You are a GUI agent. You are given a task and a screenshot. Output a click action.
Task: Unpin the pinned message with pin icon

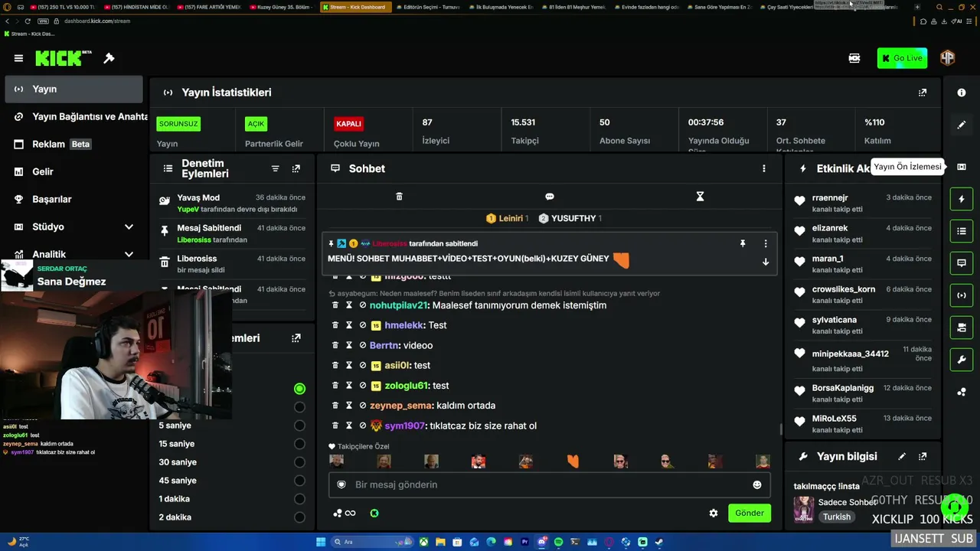(742, 243)
